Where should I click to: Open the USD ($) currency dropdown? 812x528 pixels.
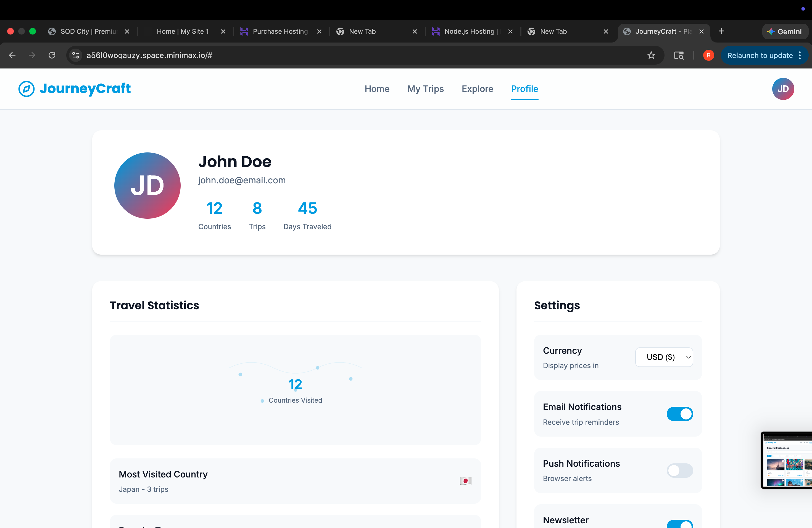[664, 357]
